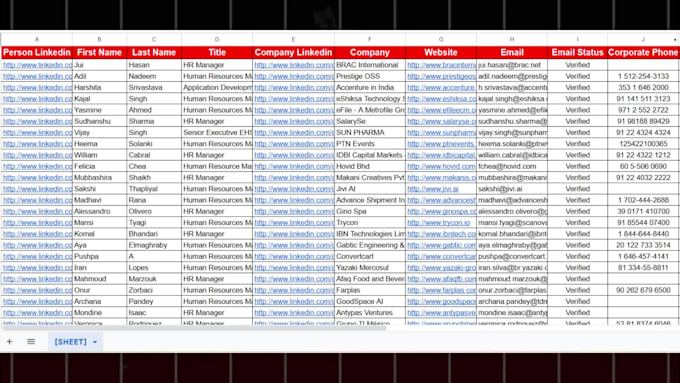Click the Last Name header cell

154,52
